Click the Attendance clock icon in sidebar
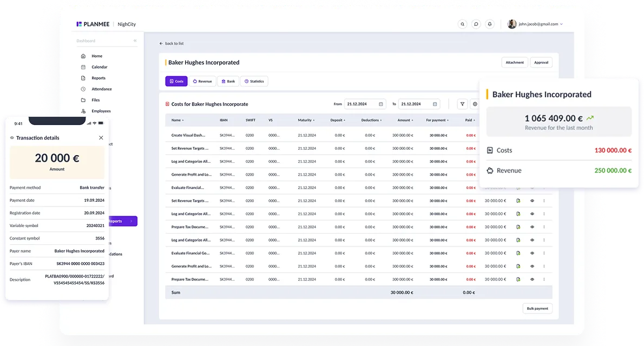The image size is (644, 346). (83, 89)
